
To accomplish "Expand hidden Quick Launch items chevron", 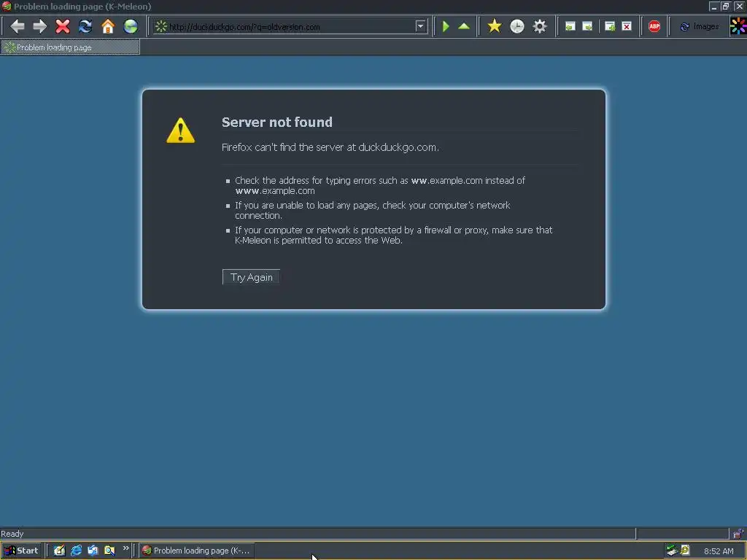I will click(125, 548).
